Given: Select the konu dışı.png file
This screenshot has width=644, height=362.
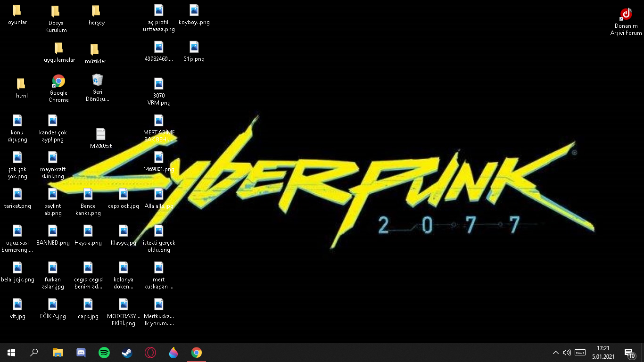Looking at the screenshot, I should (x=17, y=129).
